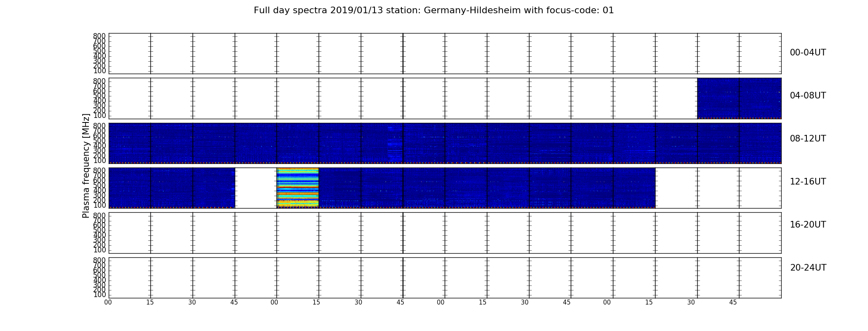
Task: Select the '08-12UT' row label
Action: [x=808, y=139]
